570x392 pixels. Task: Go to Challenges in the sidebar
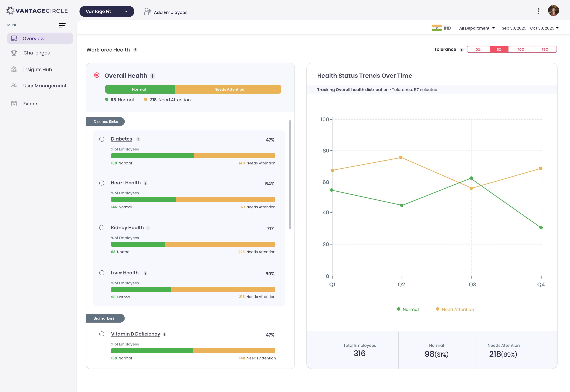pos(36,53)
